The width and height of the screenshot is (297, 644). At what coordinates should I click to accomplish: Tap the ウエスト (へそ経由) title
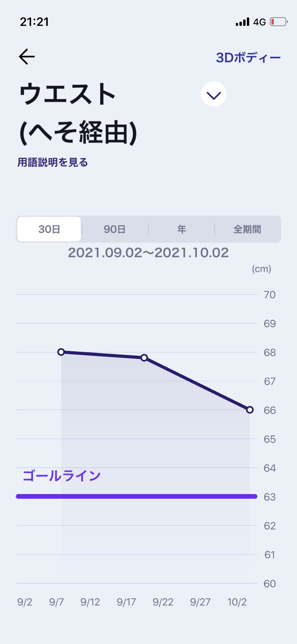pos(78,113)
